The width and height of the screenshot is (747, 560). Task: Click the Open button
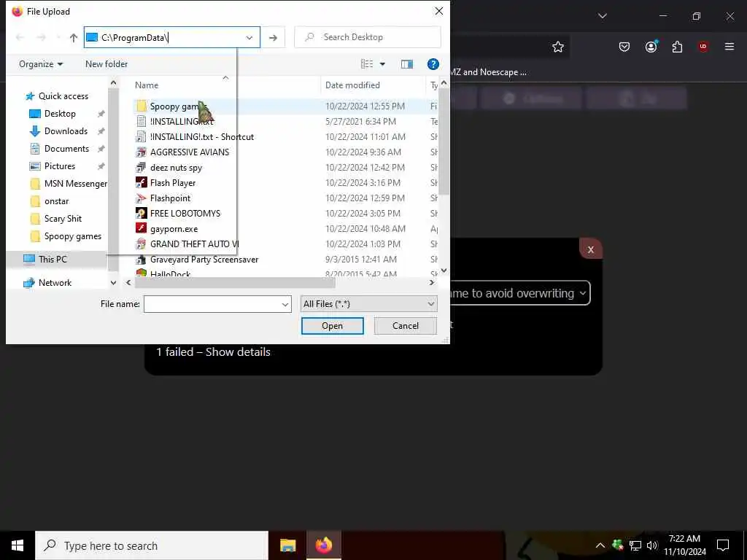pyautogui.click(x=332, y=326)
